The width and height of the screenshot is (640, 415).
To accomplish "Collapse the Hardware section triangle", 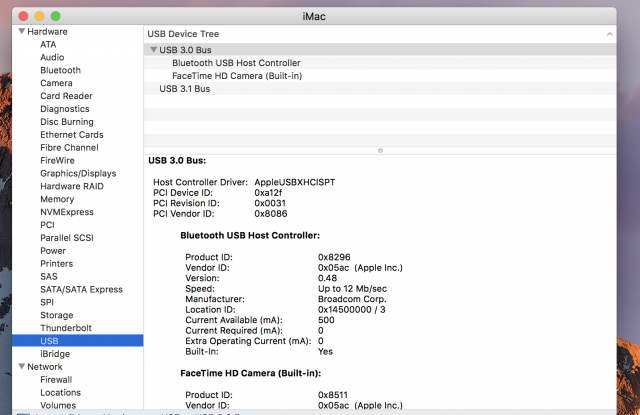I will click(x=22, y=31).
